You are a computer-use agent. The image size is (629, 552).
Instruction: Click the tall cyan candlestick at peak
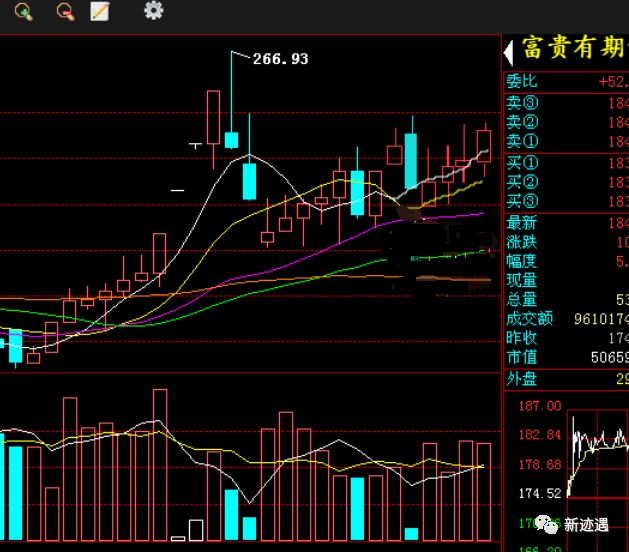231,100
